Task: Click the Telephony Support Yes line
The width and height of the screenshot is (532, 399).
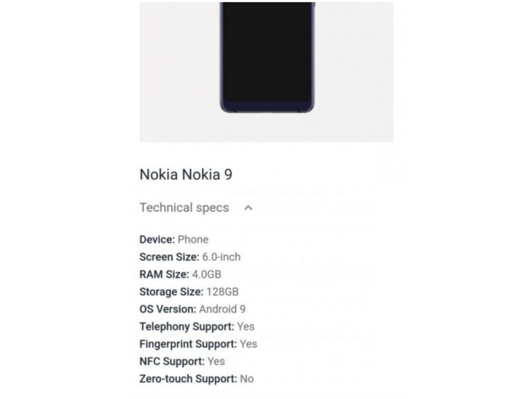Action: pos(197,327)
